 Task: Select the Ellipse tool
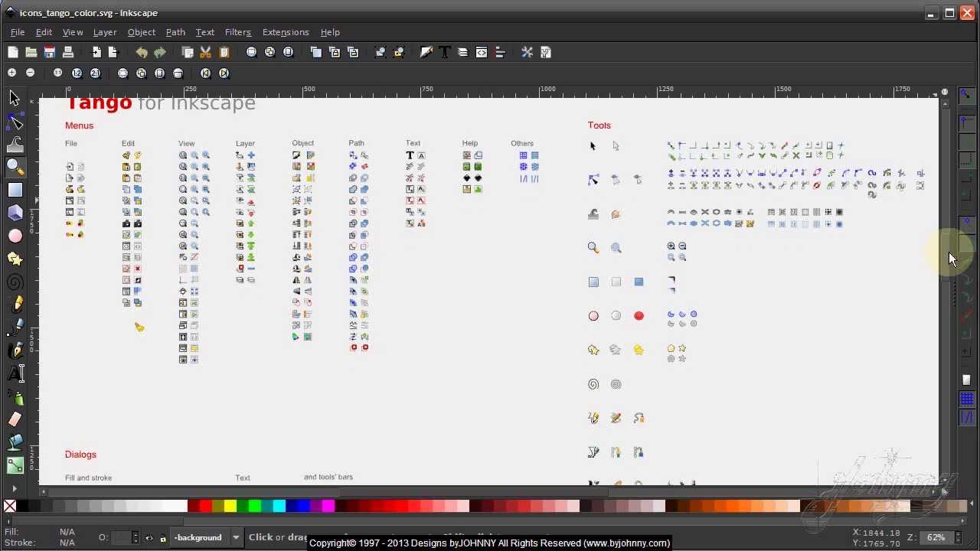tap(15, 236)
